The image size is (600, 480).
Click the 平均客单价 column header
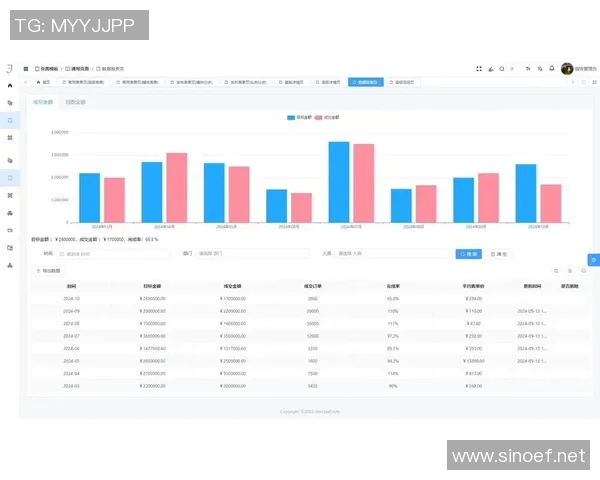473,286
